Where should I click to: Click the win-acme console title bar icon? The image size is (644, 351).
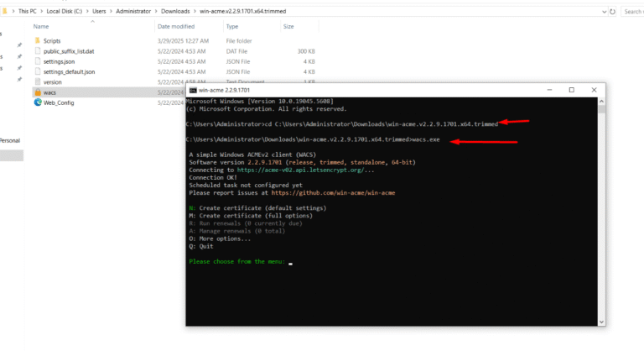pyautogui.click(x=193, y=90)
